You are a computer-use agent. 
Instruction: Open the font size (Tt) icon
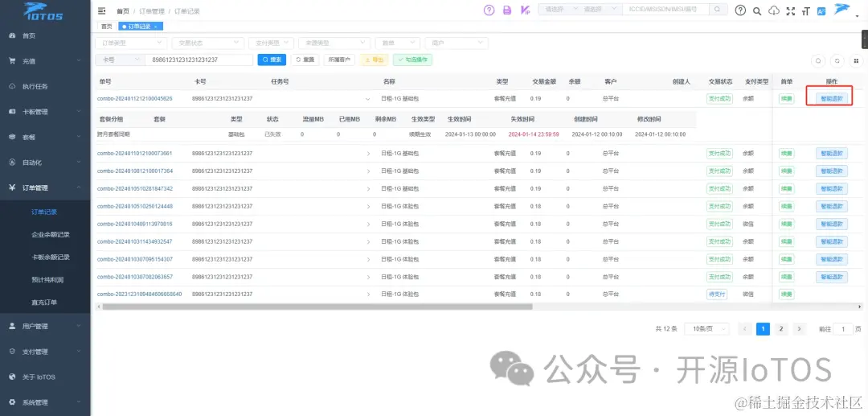[x=805, y=10]
